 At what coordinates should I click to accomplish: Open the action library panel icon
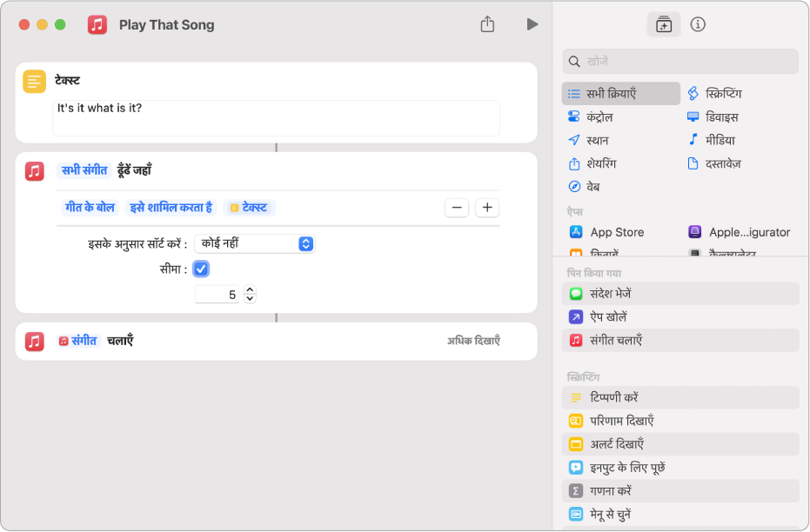click(x=663, y=24)
